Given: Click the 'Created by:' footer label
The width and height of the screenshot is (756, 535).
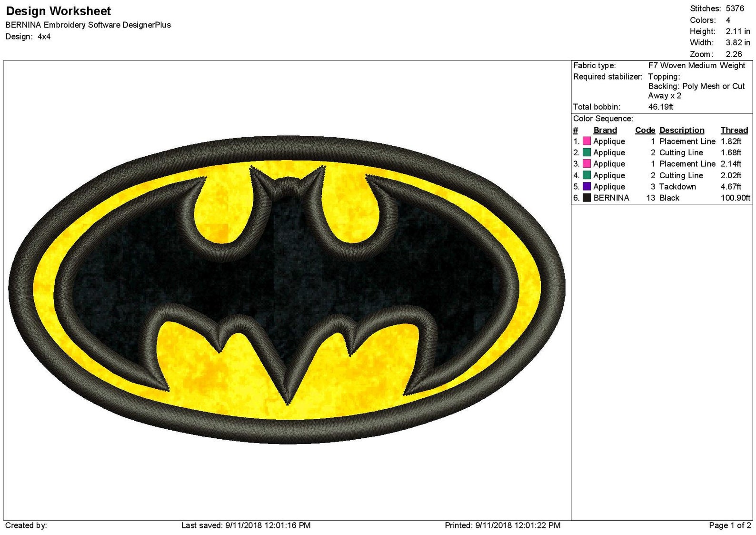Looking at the screenshot, I should pos(26,525).
